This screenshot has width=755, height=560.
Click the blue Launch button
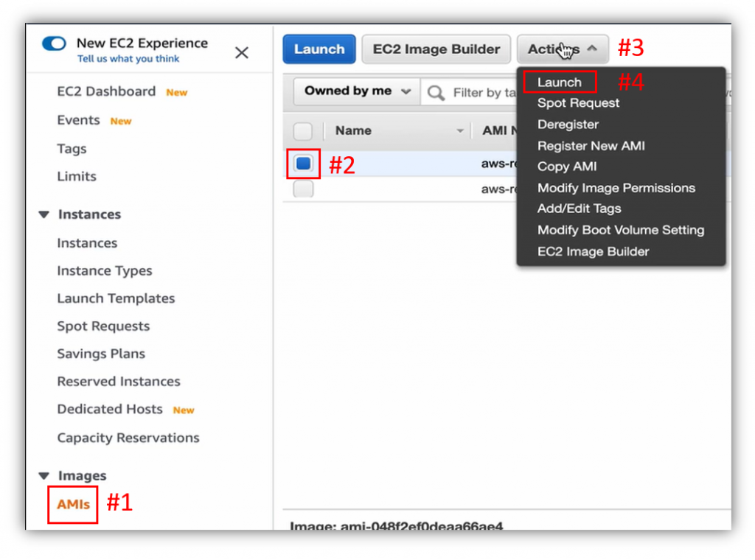pyautogui.click(x=319, y=49)
